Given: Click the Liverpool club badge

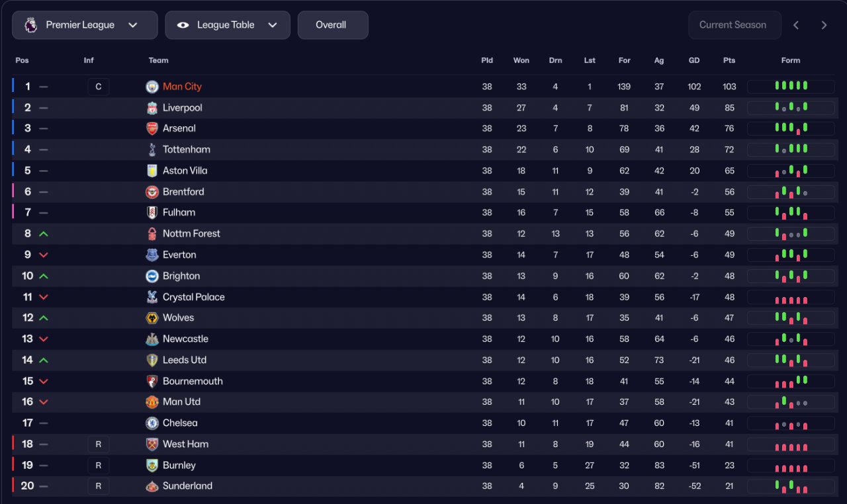Looking at the screenshot, I should click(152, 108).
